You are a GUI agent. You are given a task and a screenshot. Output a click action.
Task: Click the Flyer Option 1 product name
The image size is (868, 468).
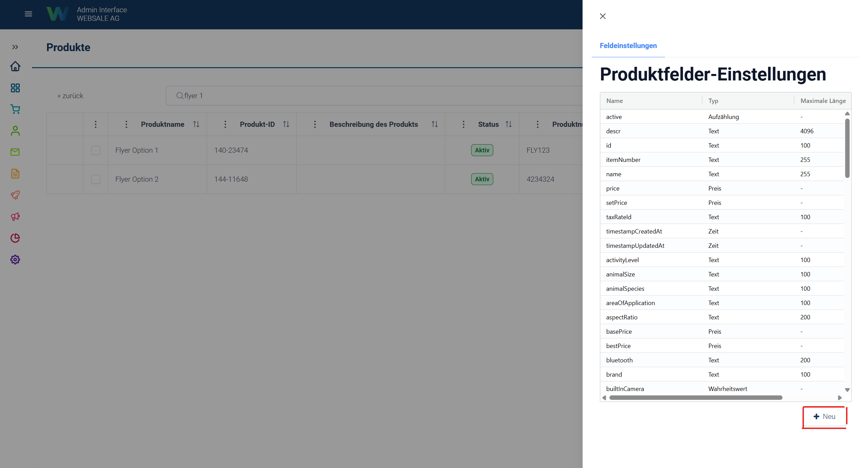tap(137, 150)
